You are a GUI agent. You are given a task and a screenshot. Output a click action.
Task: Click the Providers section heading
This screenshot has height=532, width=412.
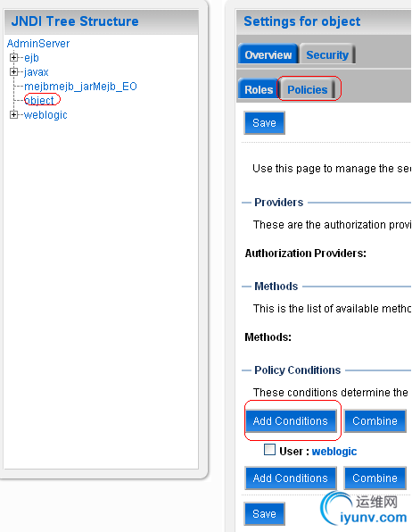[279, 203]
